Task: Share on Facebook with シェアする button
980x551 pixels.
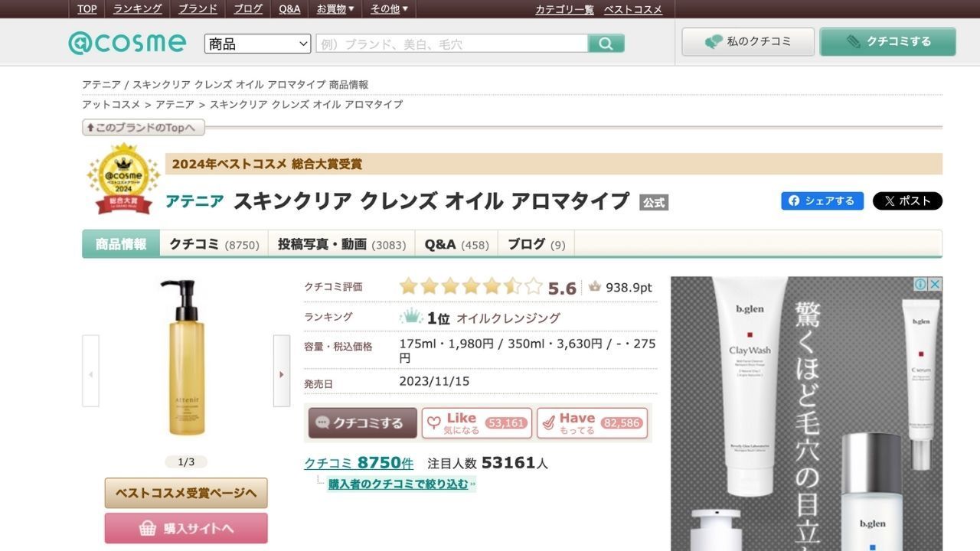Action: click(x=822, y=201)
